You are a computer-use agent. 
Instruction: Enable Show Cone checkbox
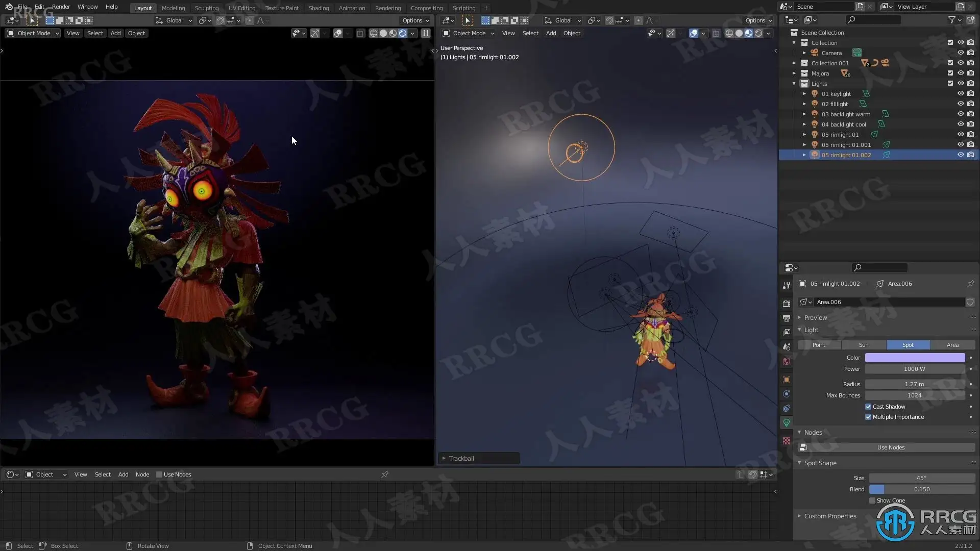click(x=872, y=500)
